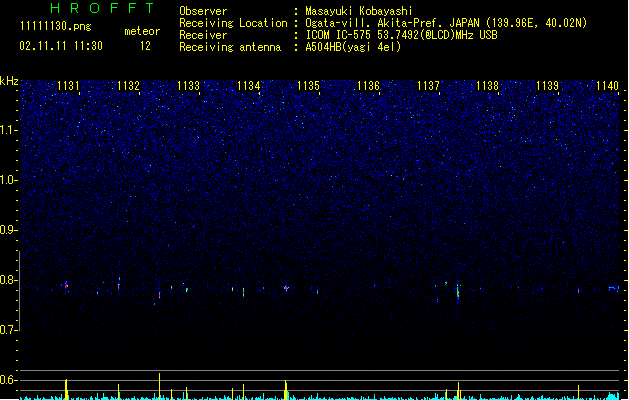Click the 1136 time marker
The width and height of the screenshot is (629, 400).
[x=368, y=86]
